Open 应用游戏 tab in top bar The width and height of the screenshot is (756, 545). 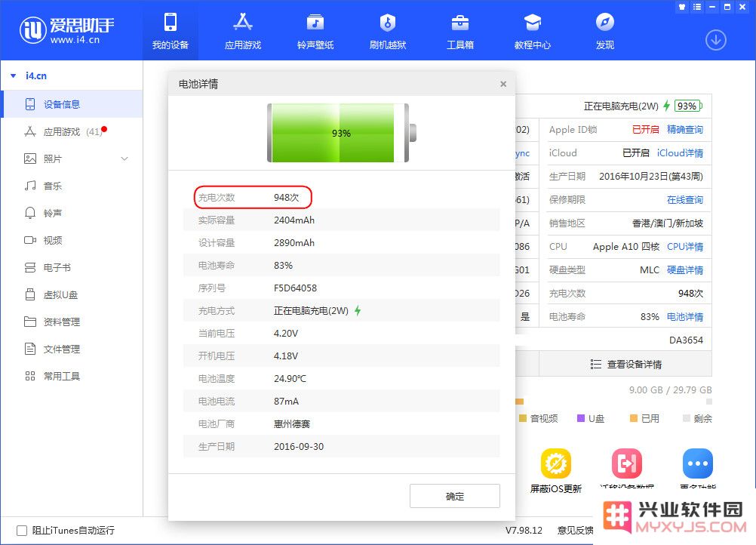pos(242,31)
